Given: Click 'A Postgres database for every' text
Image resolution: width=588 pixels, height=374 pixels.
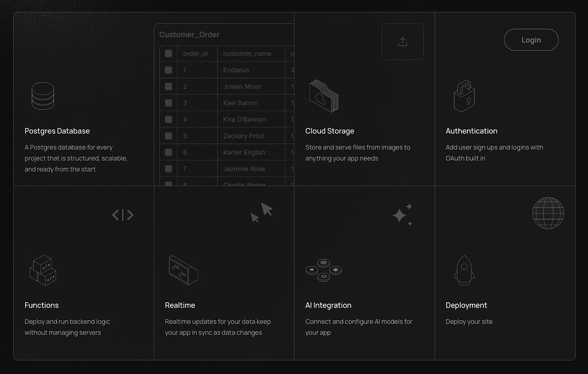Looking at the screenshot, I should (76, 159).
